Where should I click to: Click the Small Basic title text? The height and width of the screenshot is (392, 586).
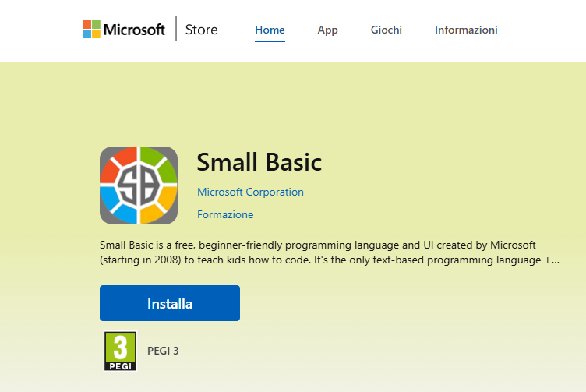(259, 162)
